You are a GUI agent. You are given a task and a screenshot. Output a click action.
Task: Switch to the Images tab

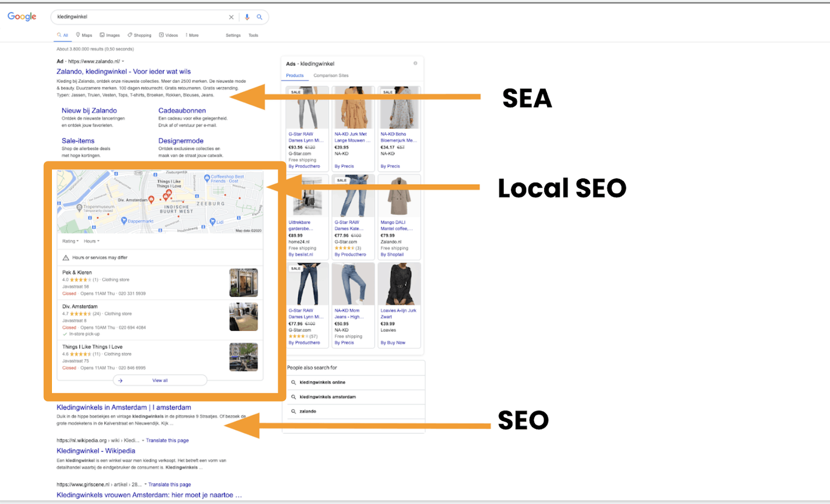point(110,35)
